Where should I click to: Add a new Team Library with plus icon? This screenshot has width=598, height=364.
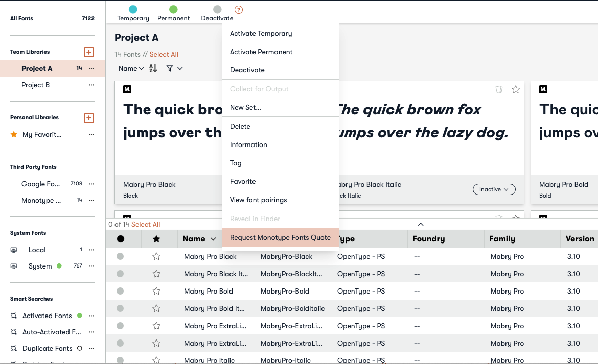click(x=89, y=52)
